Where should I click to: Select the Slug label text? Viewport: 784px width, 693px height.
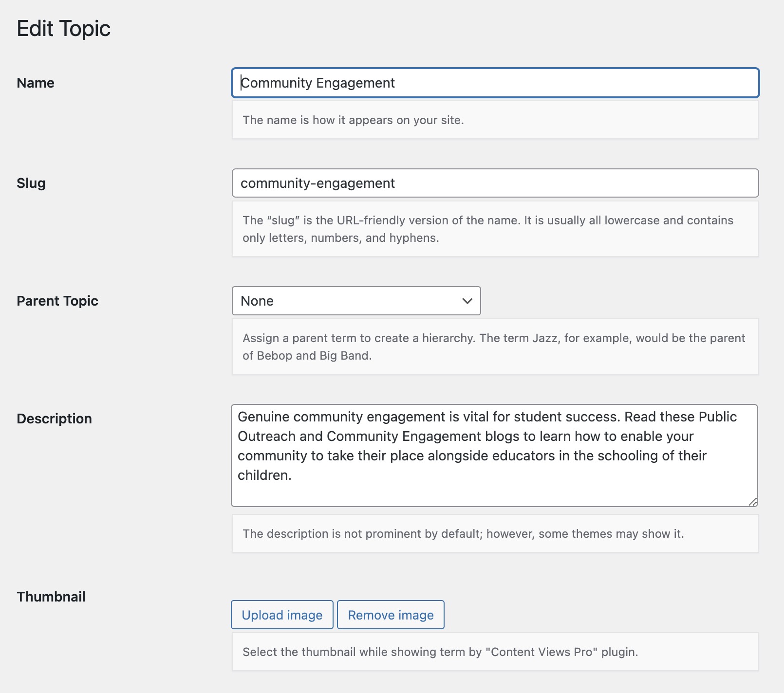point(31,183)
